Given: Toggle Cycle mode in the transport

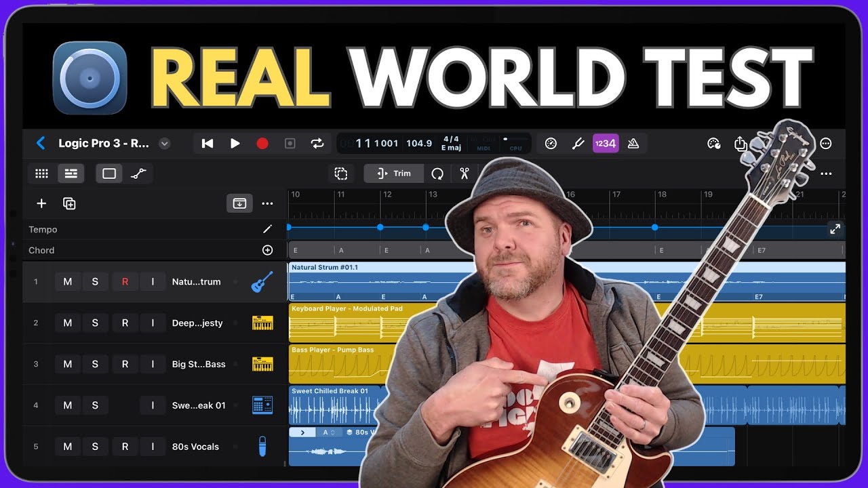Looking at the screenshot, I should tap(317, 144).
